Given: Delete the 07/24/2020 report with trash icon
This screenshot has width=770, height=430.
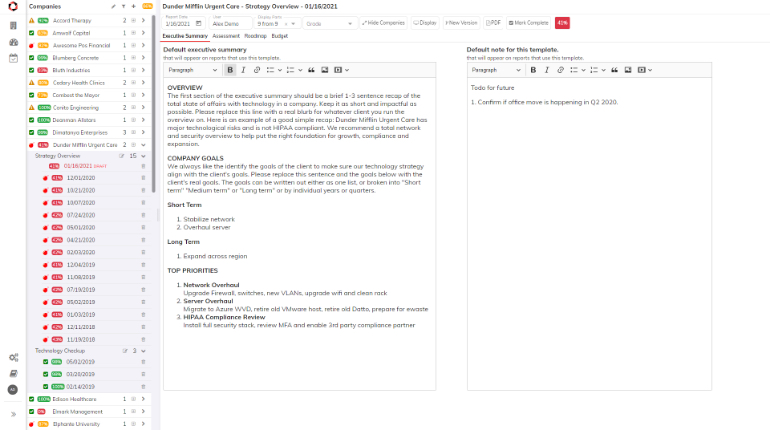Looking at the screenshot, I should coord(143,215).
